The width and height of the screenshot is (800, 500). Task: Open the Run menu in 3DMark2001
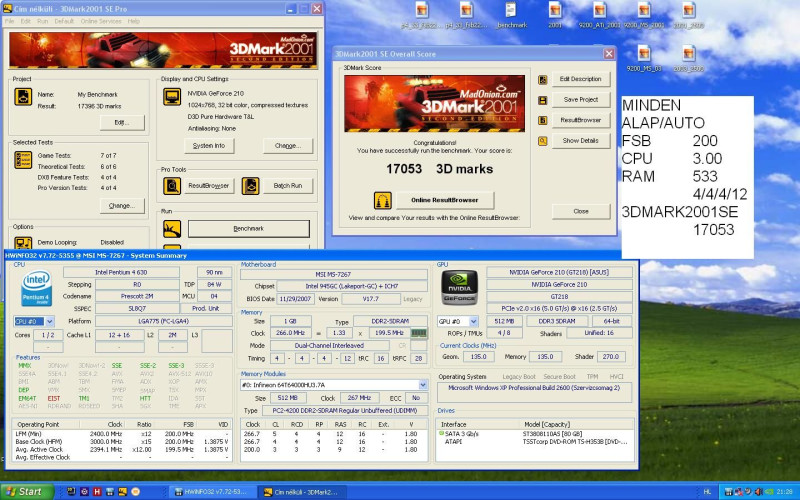point(43,21)
